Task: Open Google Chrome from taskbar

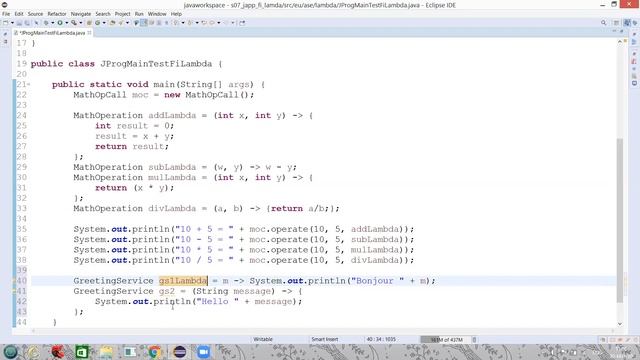Action: pyautogui.click(x=155, y=352)
